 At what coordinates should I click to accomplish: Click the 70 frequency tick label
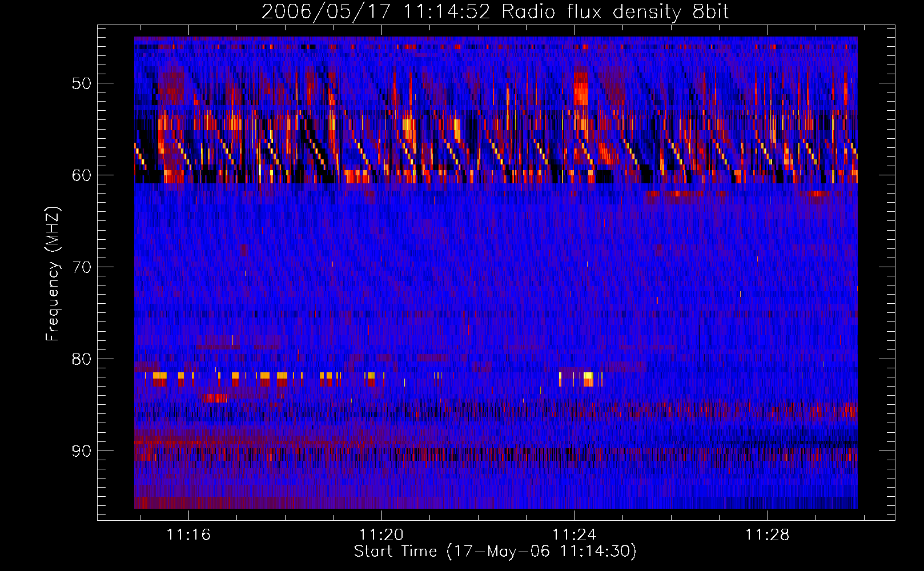pos(82,267)
